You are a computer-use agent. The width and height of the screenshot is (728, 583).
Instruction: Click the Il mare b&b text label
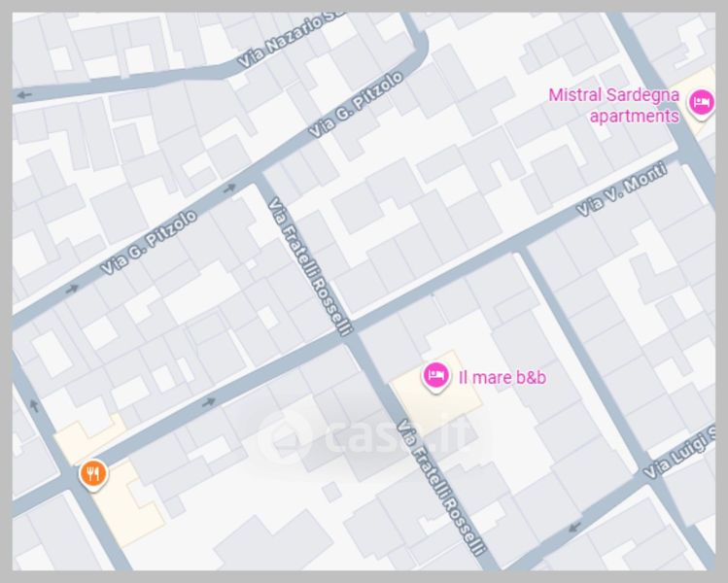pyautogui.click(x=503, y=377)
